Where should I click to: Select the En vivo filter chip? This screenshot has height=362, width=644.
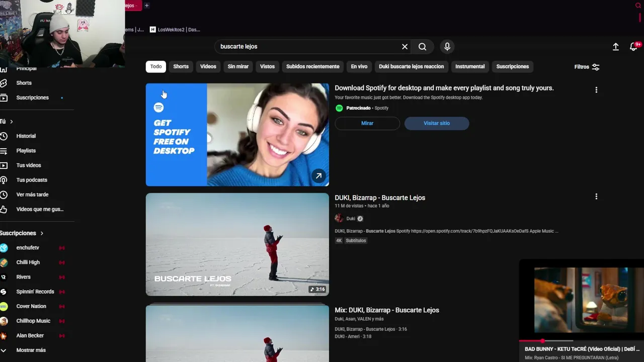coord(359,66)
